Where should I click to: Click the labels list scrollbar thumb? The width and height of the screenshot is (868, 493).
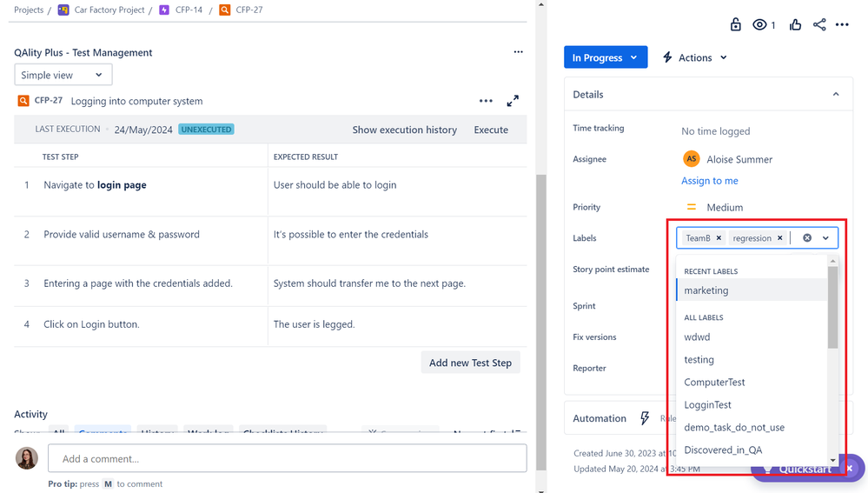(x=832, y=308)
